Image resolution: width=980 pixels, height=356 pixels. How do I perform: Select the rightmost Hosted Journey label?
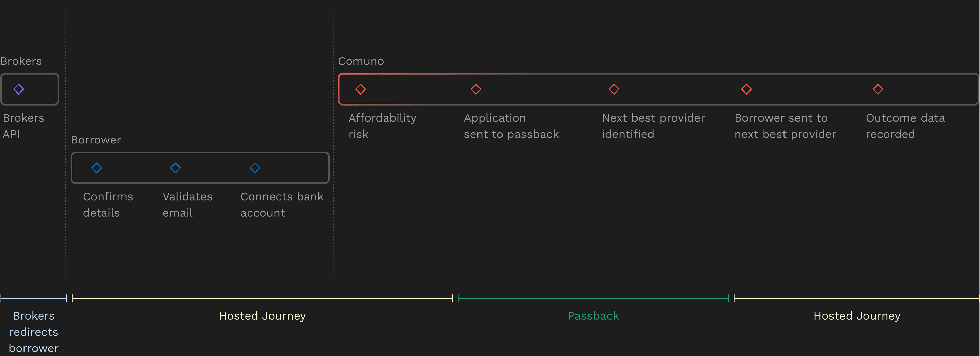(857, 316)
